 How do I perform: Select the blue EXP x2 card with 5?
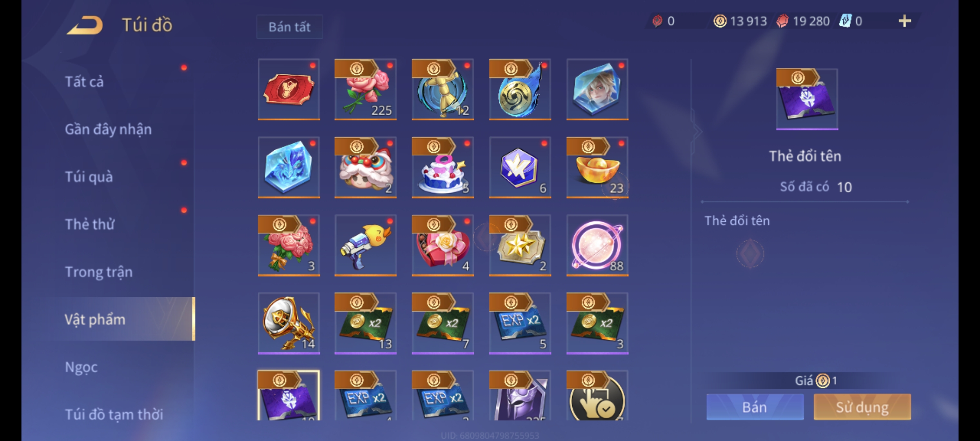pyautogui.click(x=520, y=323)
